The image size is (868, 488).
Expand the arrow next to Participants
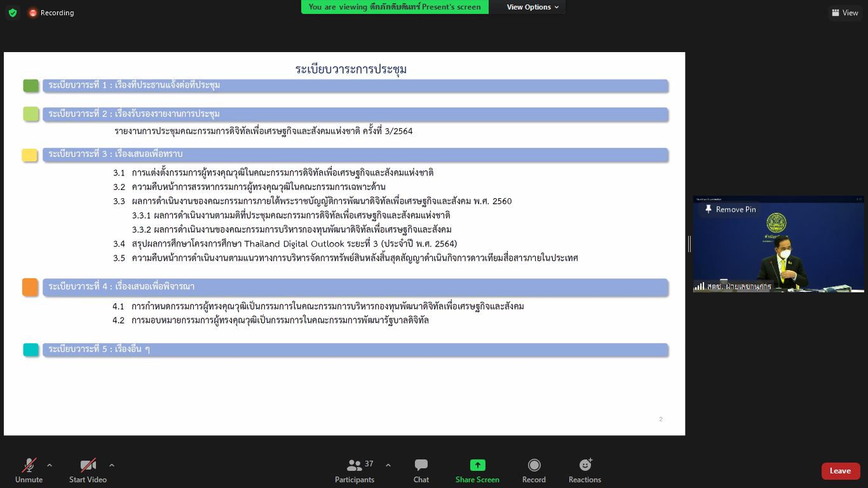(x=388, y=464)
